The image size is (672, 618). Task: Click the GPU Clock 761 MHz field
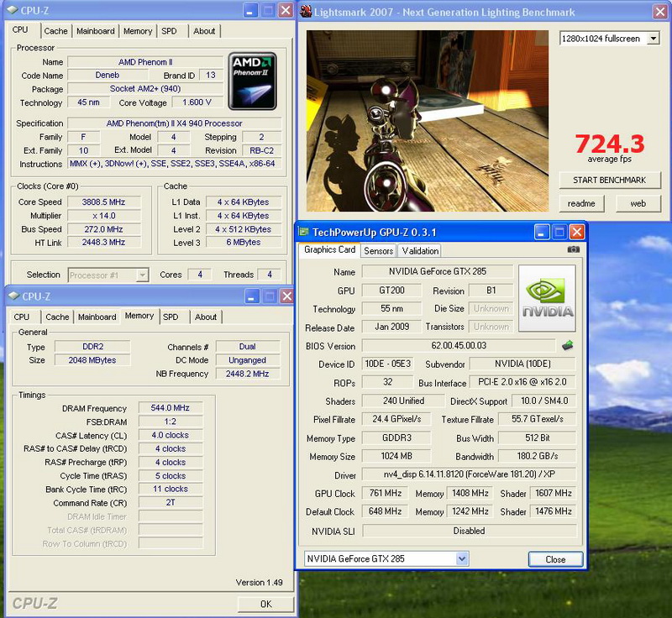[x=386, y=493]
